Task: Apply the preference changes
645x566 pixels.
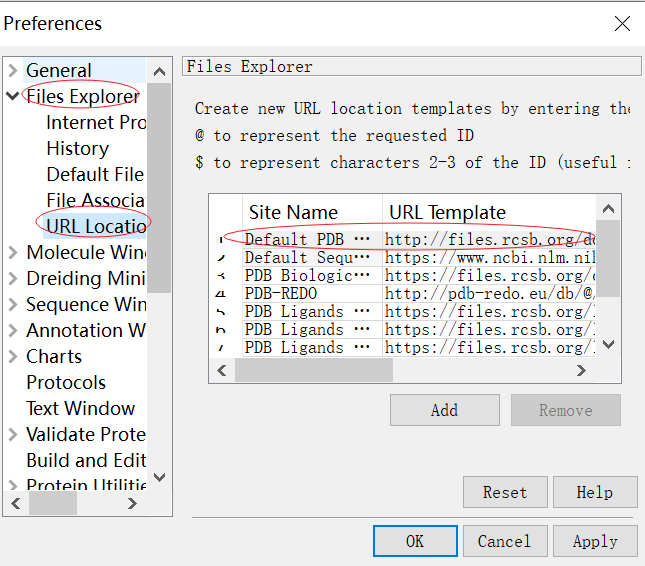Action: pyautogui.click(x=594, y=541)
